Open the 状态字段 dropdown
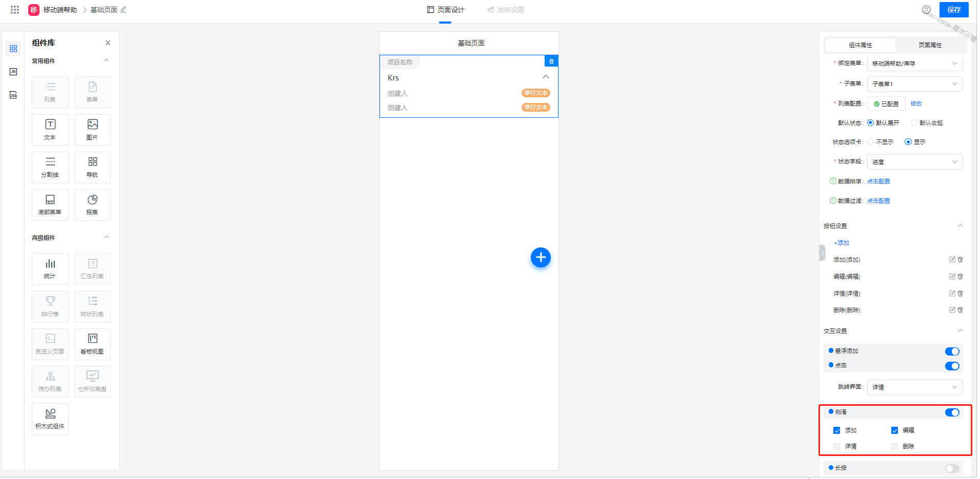The height and width of the screenshot is (479, 980). 915,162
